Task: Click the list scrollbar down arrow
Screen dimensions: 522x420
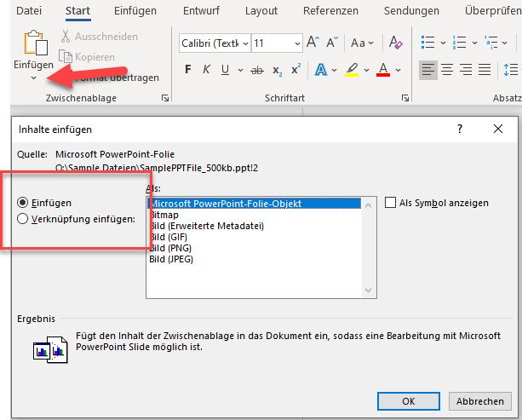Action: point(368,291)
